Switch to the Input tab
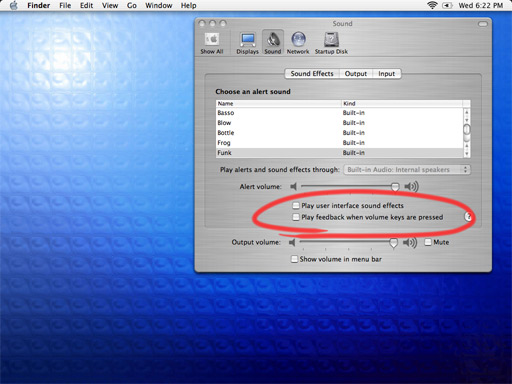 click(387, 74)
